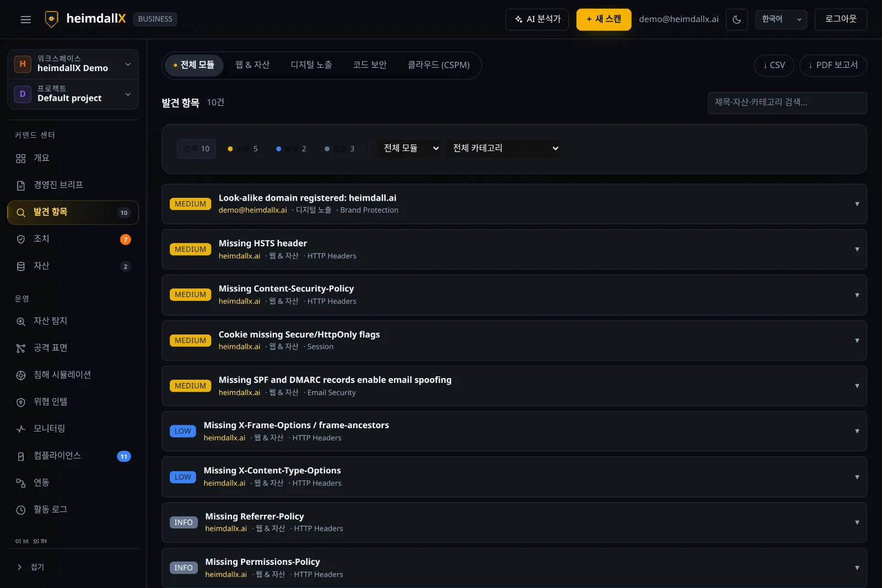Click the 위협 인텔 shield icon

coord(21,402)
